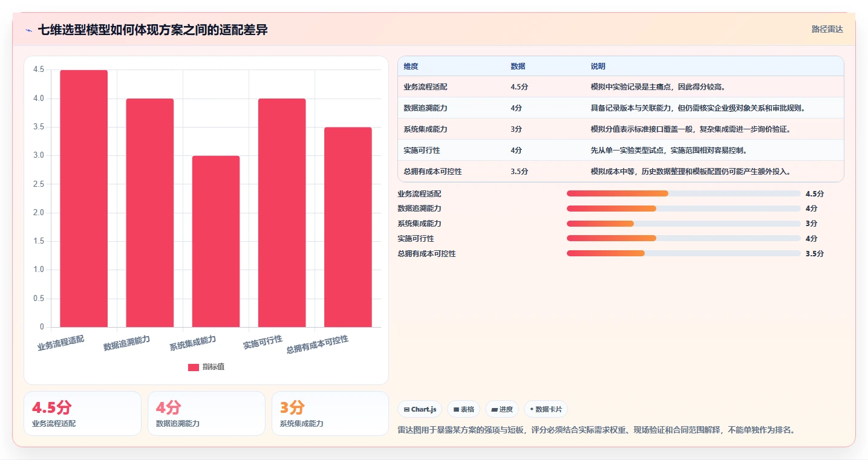
Task: Click the 进度 chip icon
Action: point(494,409)
